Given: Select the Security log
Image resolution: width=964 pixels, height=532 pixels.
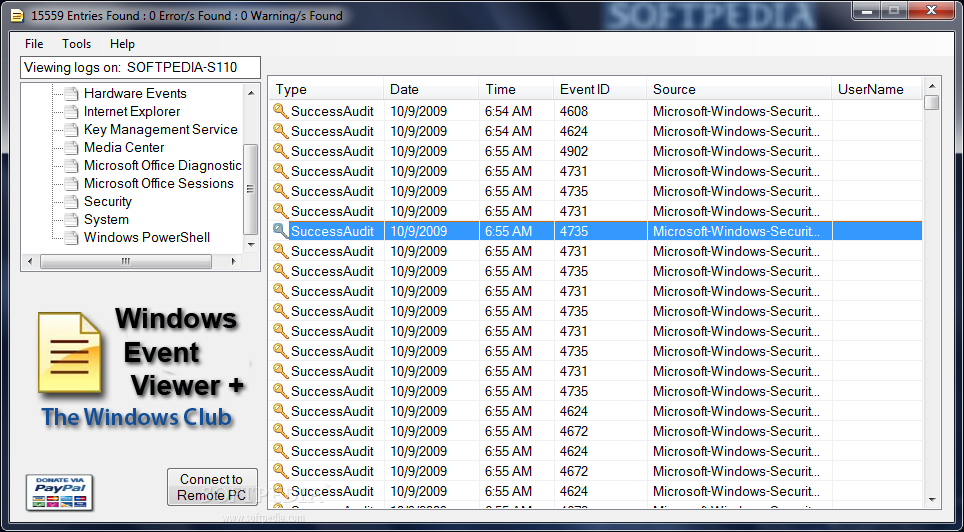Looking at the screenshot, I should (108, 202).
